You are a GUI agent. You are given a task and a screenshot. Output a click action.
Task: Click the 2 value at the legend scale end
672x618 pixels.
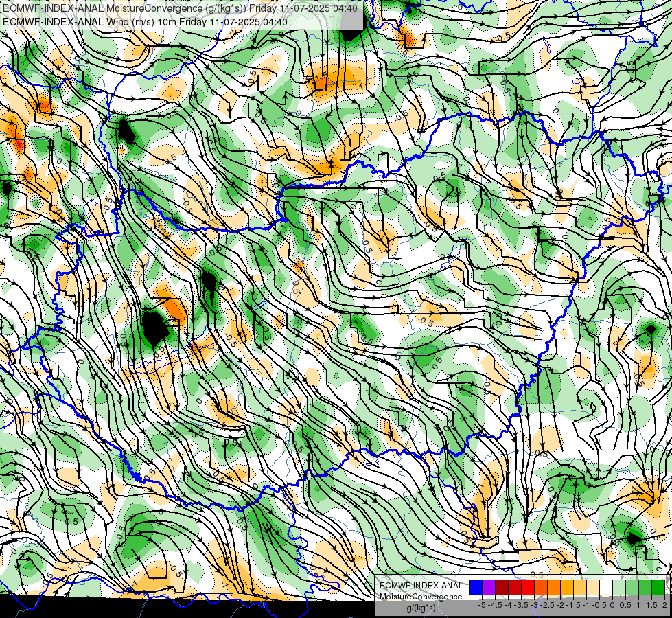pos(664,605)
